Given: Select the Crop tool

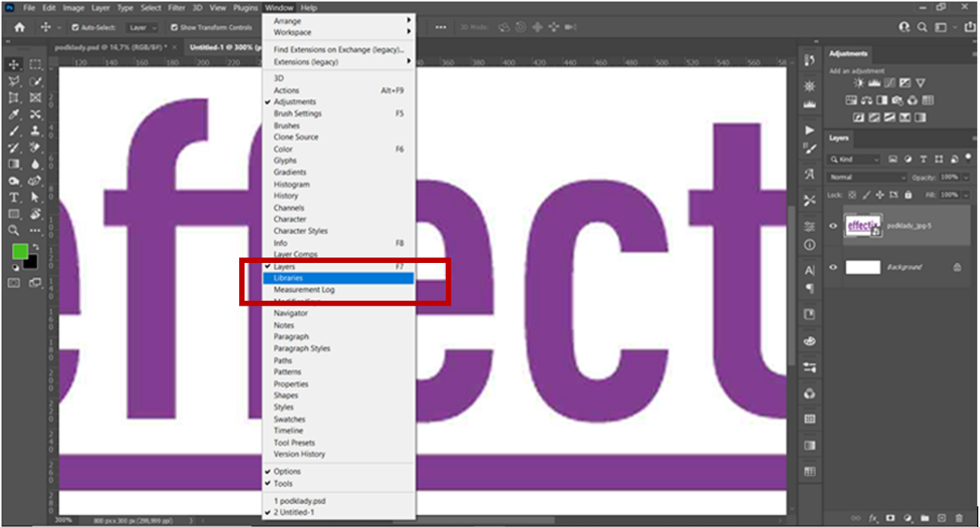Looking at the screenshot, I should (x=14, y=98).
